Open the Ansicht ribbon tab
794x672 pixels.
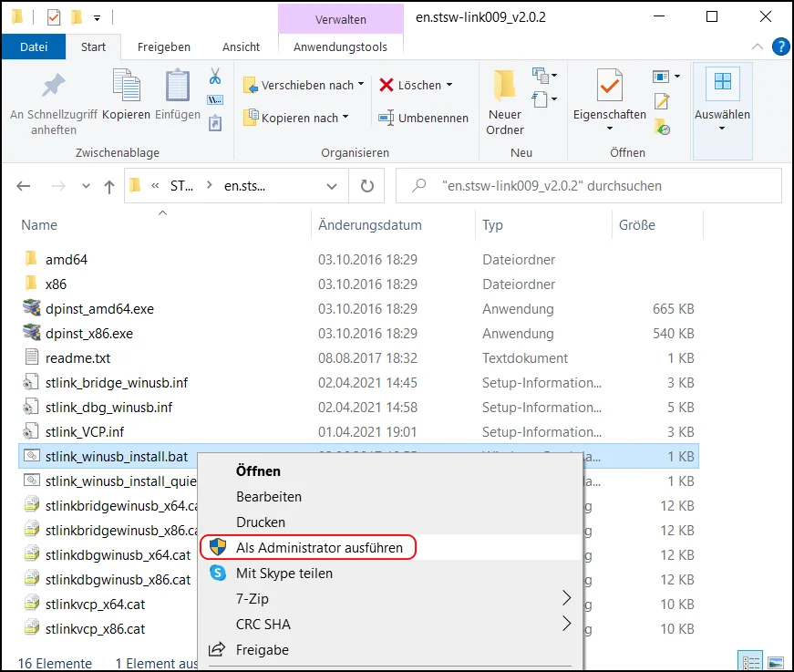241,47
